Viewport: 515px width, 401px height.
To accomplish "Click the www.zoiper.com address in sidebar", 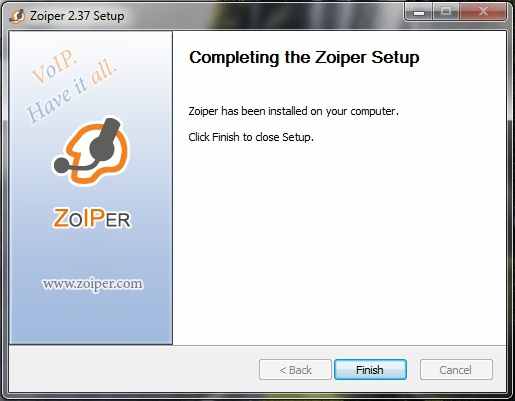I will tap(92, 284).
